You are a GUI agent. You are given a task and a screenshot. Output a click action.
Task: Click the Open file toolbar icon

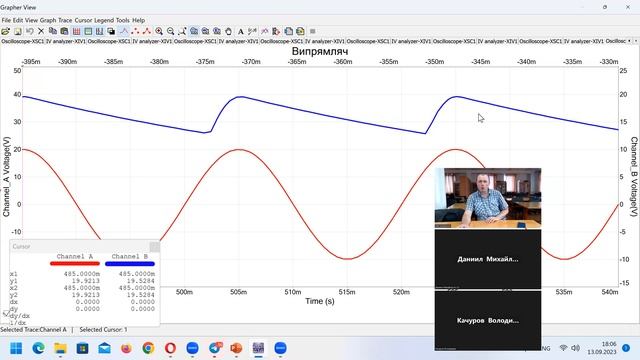(x=5, y=31)
